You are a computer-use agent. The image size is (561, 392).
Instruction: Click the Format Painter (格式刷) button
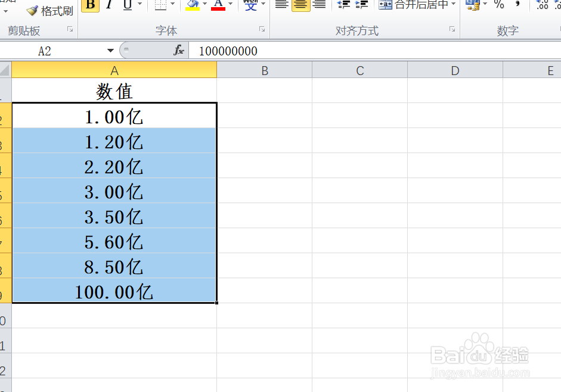point(49,11)
